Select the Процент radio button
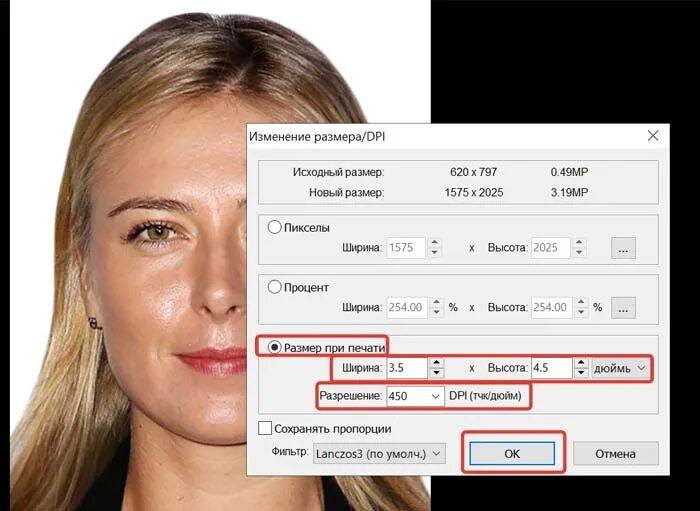 pyautogui.click(x=274, y=287)
